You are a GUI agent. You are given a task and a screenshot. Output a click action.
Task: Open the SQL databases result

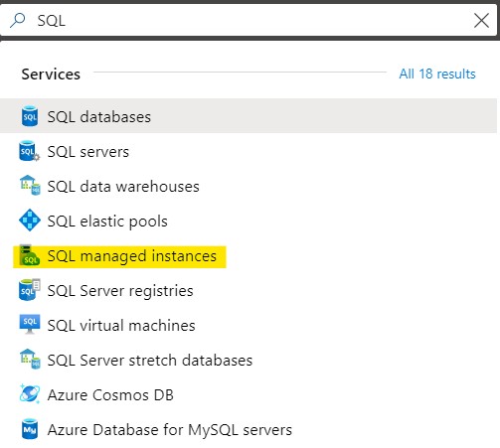(249, 116)
